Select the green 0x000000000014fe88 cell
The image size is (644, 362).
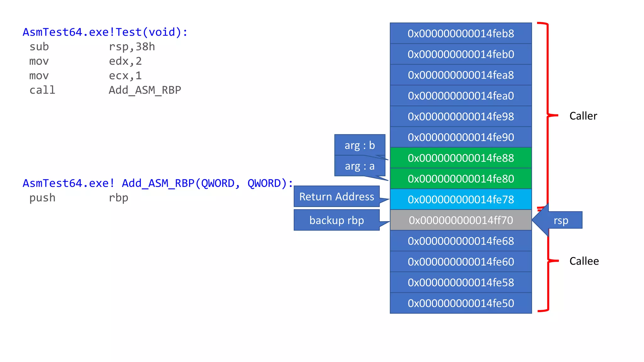coord(461,158)
